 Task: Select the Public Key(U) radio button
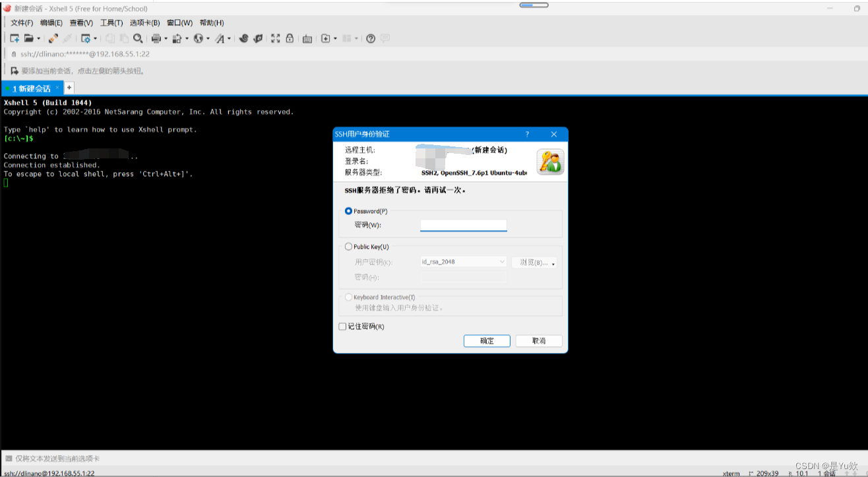[348, 247]
